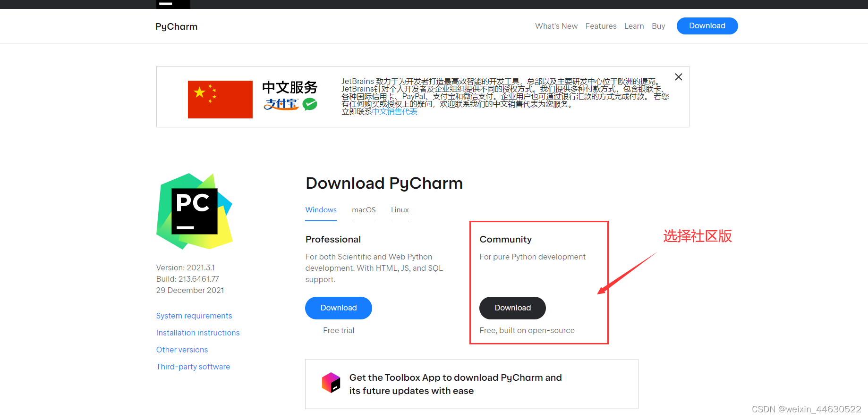
Task: Click the Alipay logo in banner
Action: click(x=281, y=104)
